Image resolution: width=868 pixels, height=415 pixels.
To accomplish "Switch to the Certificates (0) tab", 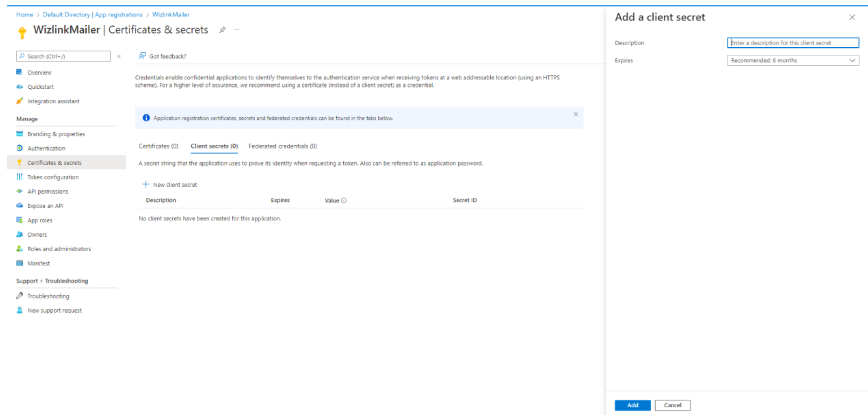I will [158, 146].
